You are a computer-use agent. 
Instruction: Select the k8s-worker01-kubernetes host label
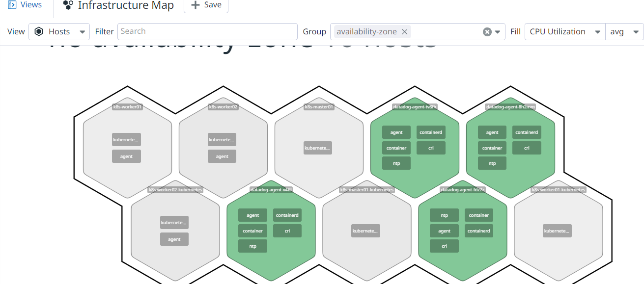pyautogui.click(x=559, y=190)
